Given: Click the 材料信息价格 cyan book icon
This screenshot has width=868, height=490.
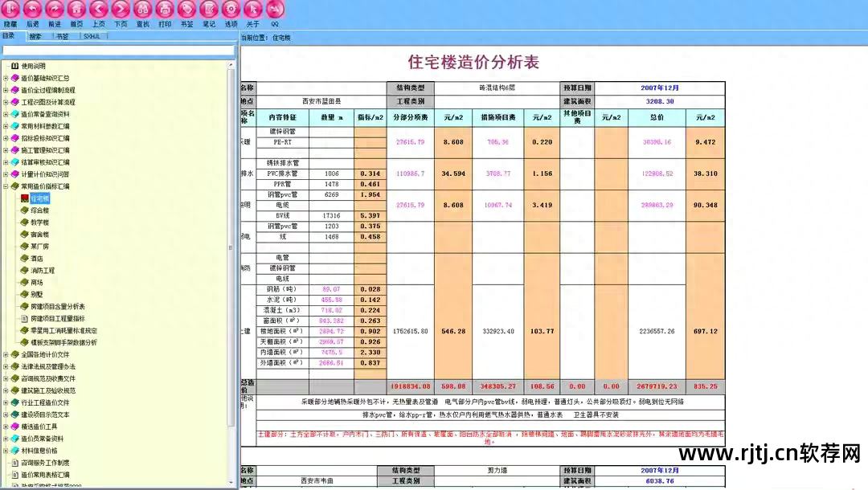Looking at the screenshot, I should (15, 451).
